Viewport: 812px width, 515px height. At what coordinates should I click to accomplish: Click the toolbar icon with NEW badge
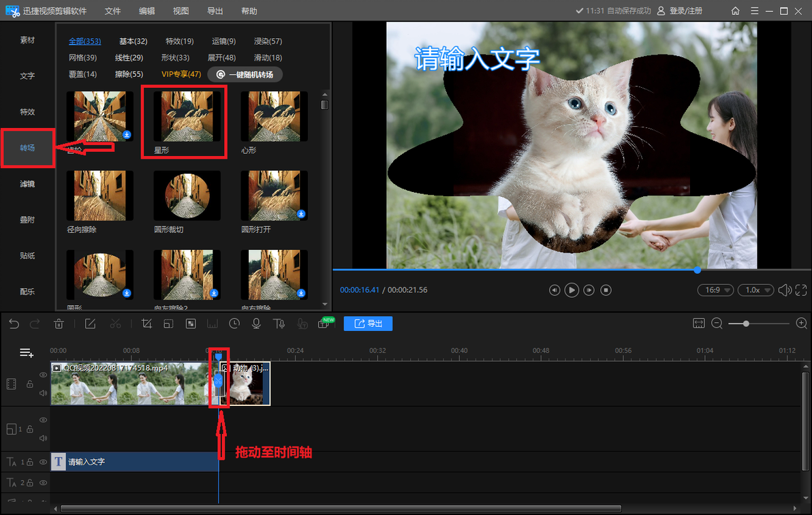(x=326, y=323)
